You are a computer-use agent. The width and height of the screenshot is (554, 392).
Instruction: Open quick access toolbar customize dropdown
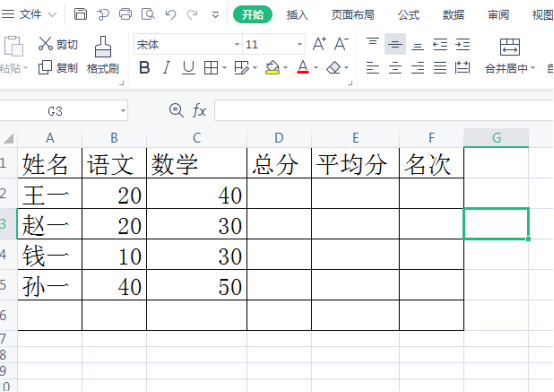[215, 15]
